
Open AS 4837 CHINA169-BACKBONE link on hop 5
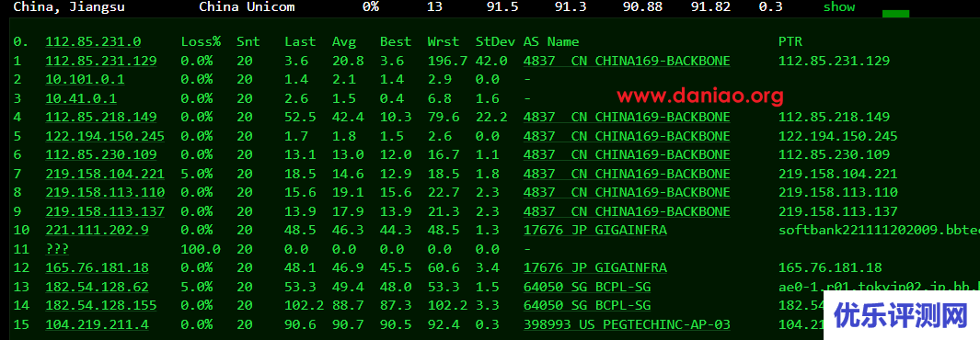[x=627, y=136]
